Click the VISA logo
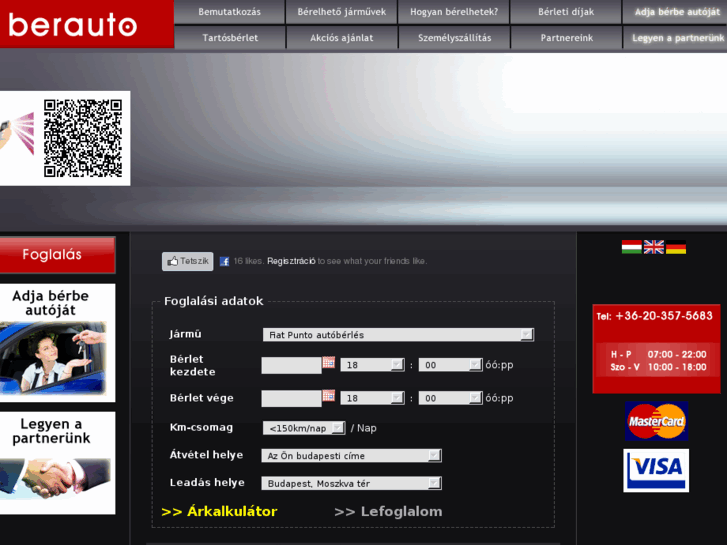This screenshot has height=545, width=727. click(x=656, y=470)
